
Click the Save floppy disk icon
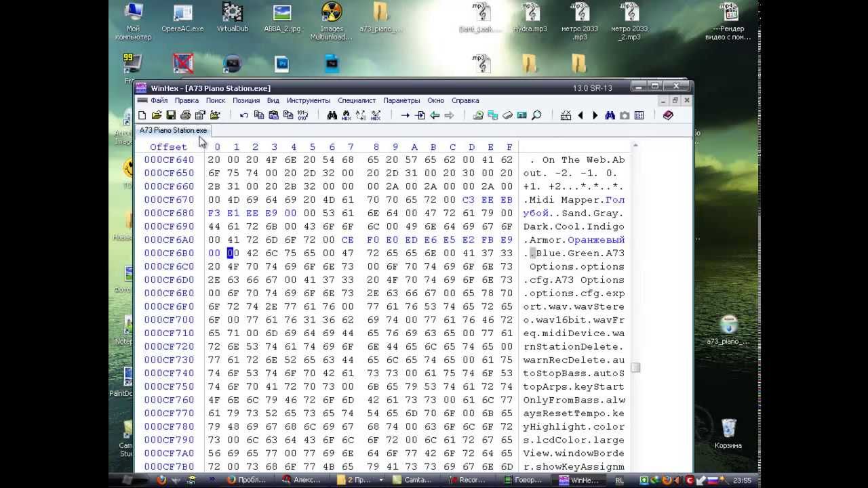coord(171,115)
